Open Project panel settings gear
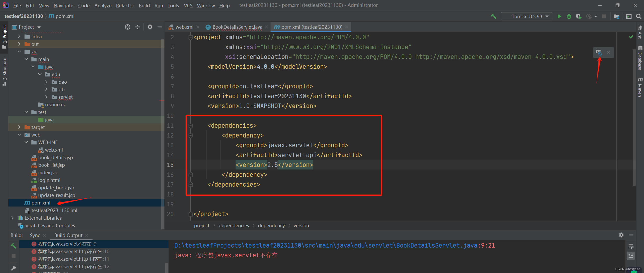Viewport: 644px width, 273px height. (150, 27)
